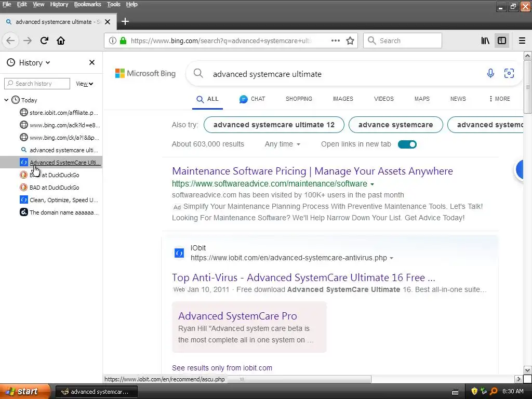Click the toolbar Search box

(403, 41)
